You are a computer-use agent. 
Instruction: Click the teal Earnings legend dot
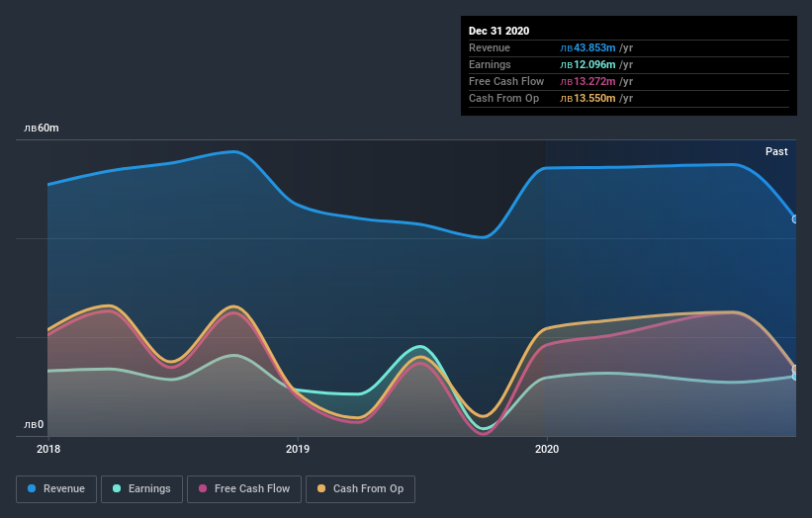(x=117, y=488)
